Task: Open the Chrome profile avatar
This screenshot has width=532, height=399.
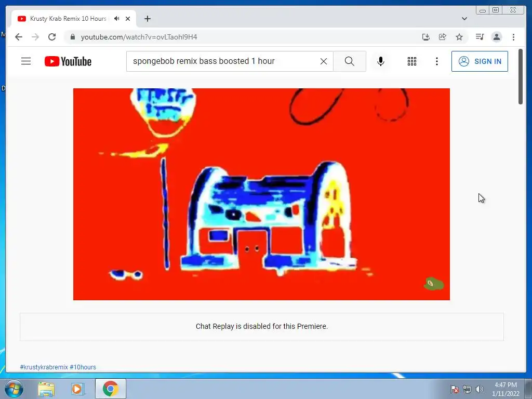Action: (497, 37)
